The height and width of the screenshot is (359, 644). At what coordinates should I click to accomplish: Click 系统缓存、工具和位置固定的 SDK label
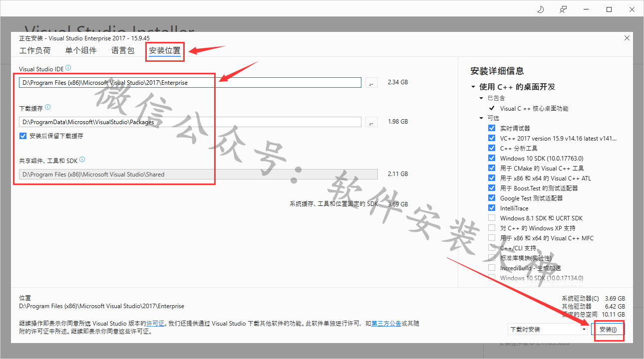334,204
